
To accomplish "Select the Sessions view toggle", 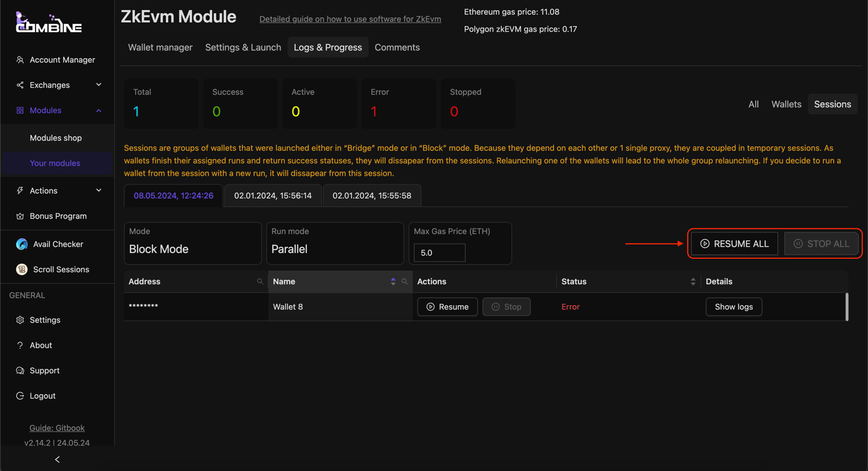I will point(832,104).
